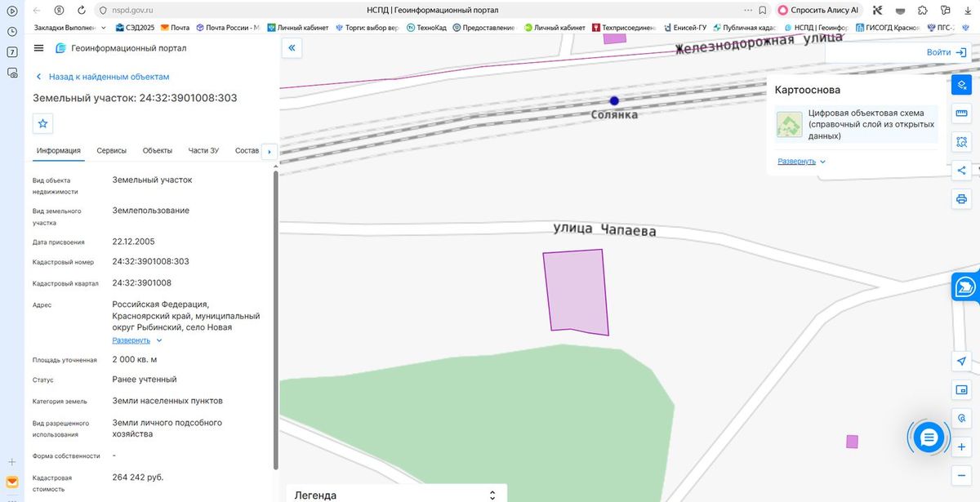This screenshot has height=502, width=980.
Task: Click the highlighted parcel polygon on map
Action: (577, 292)
